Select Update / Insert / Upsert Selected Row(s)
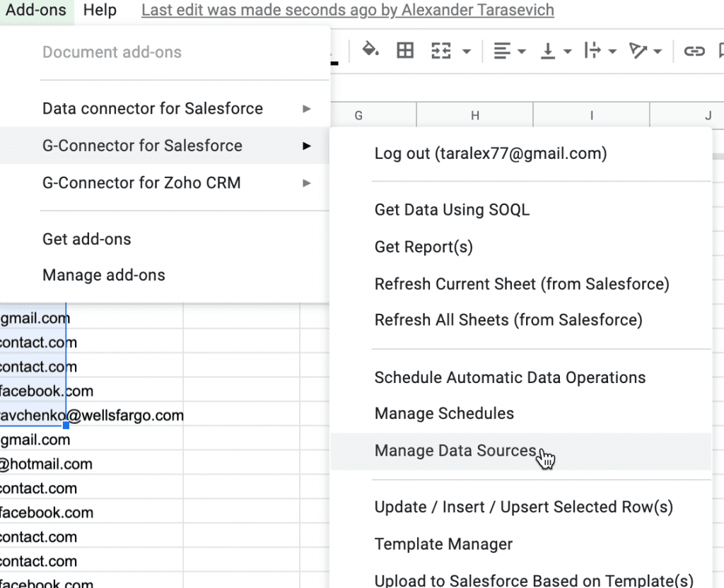Image resolution: width=724 pixels, height=588 pixels. (x=521, y=507)
